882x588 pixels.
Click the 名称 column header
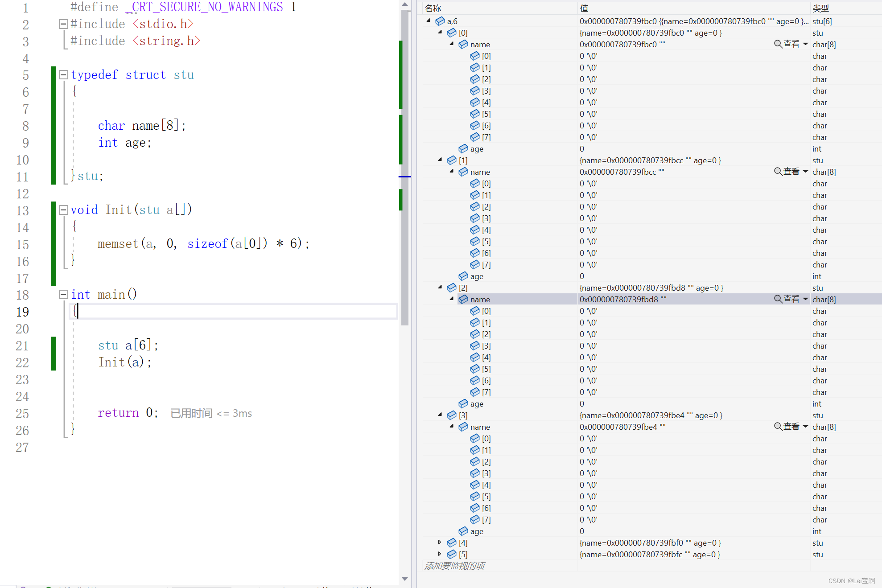click(x=433, y=8)
